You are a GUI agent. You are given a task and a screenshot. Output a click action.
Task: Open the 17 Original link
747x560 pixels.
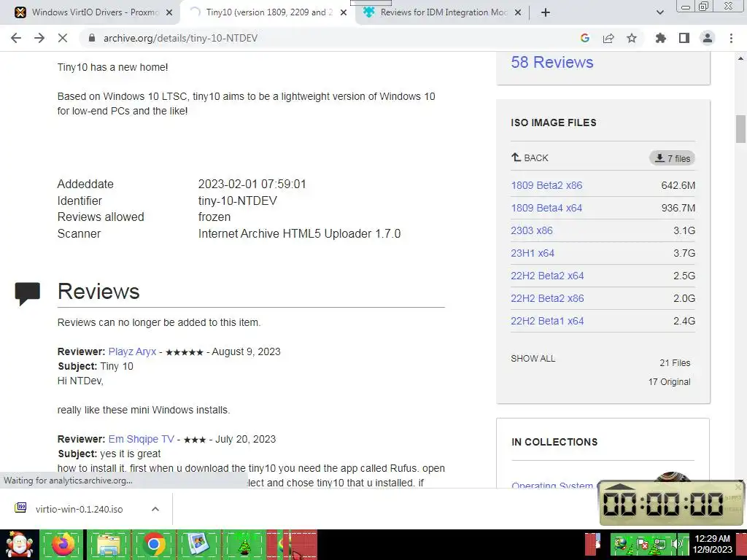click(x=670, y=382)
